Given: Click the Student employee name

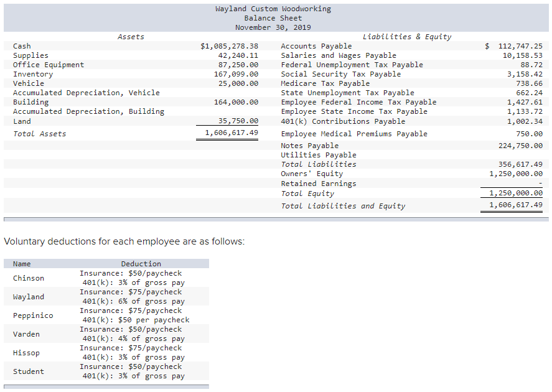Looking at the screenshot, I should point(29,371).
